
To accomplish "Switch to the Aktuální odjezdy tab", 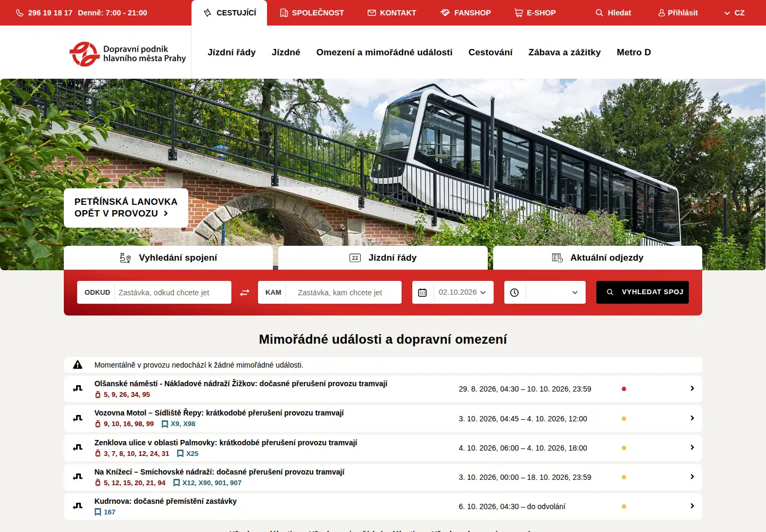I will click(597, 258).
